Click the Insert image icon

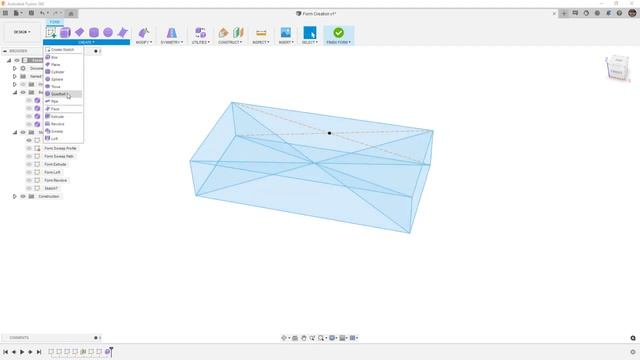click(286, 33)
